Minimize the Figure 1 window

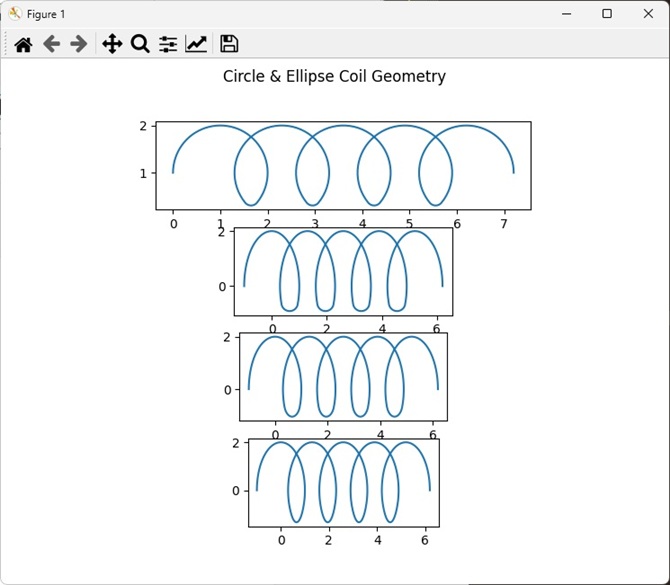pos(567,14)
